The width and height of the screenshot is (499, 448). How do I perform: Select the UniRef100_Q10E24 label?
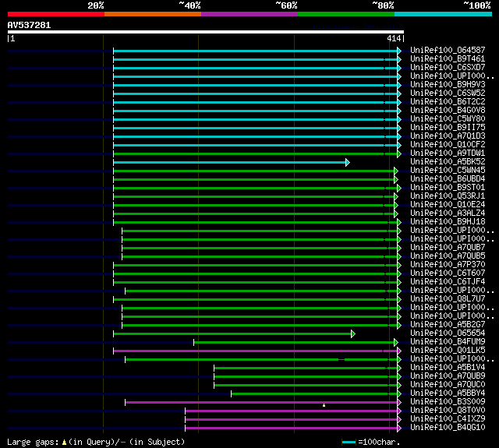click(x=448, y=205)
